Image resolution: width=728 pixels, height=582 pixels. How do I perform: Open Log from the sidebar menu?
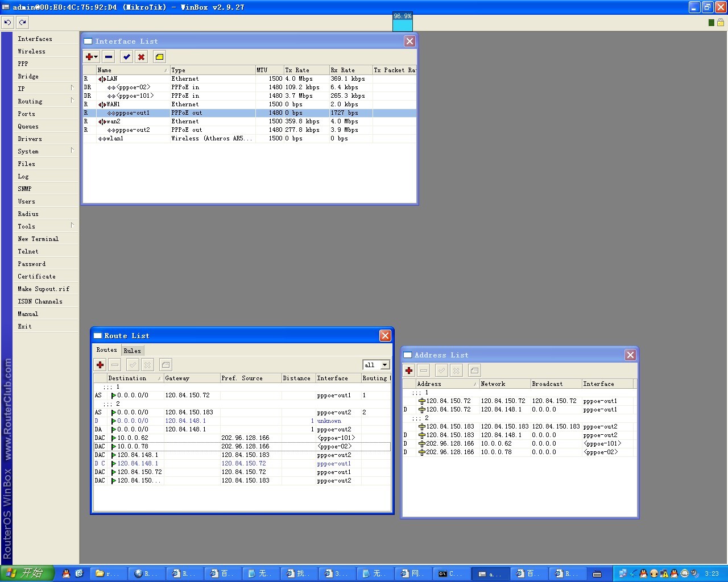(x=45, y=176)
